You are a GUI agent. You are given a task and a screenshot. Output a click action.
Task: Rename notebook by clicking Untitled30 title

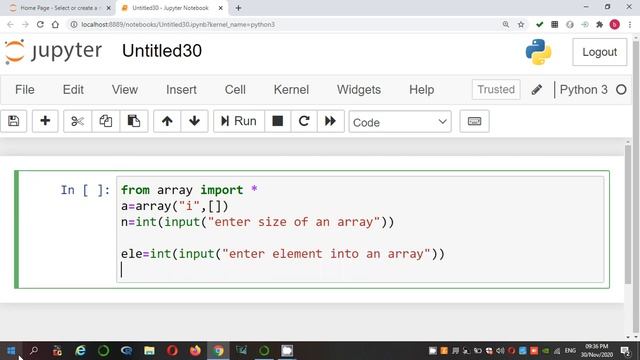pyautogui.click(x=162, y=51)
